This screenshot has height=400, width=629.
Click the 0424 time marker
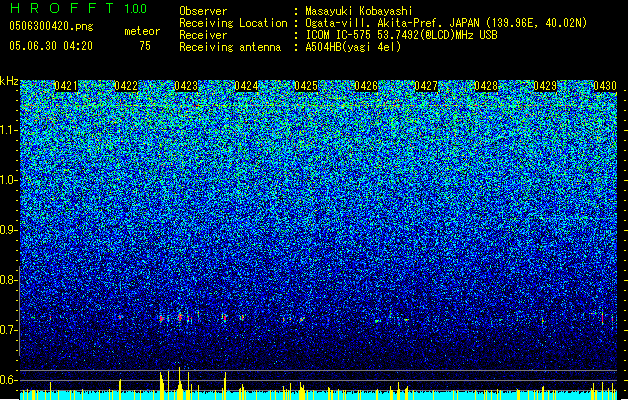point(246,86)
